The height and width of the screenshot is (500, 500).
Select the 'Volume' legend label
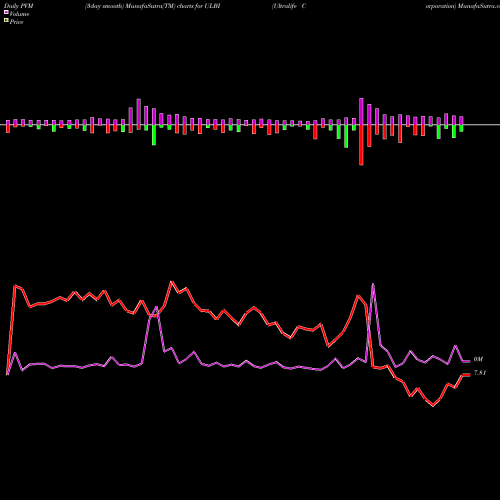tap(19, 14)
